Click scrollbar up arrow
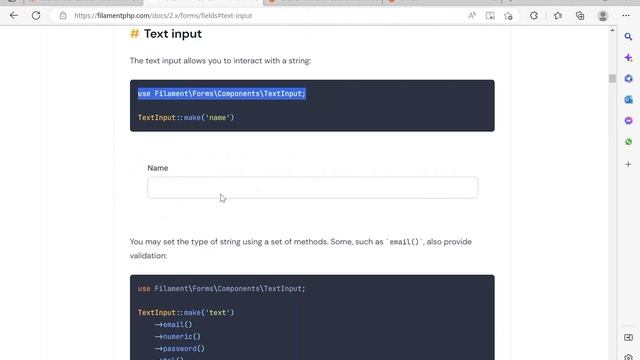 coord(612,30)
